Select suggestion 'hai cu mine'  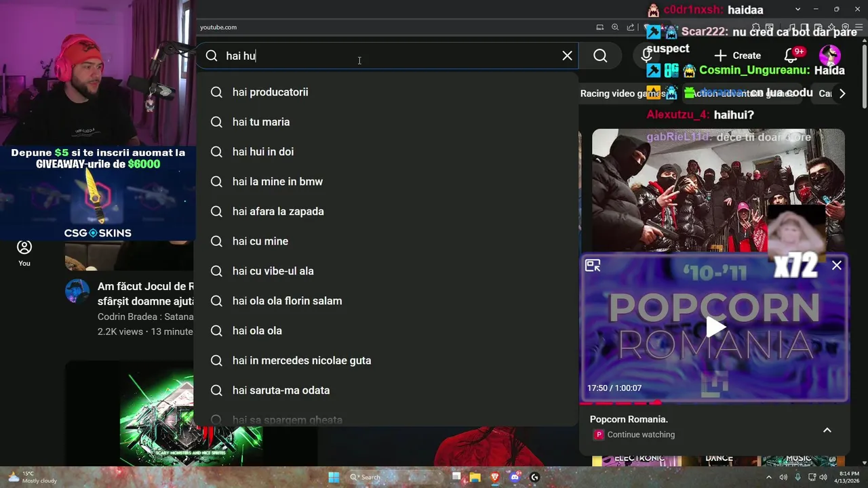click(387, 241)
